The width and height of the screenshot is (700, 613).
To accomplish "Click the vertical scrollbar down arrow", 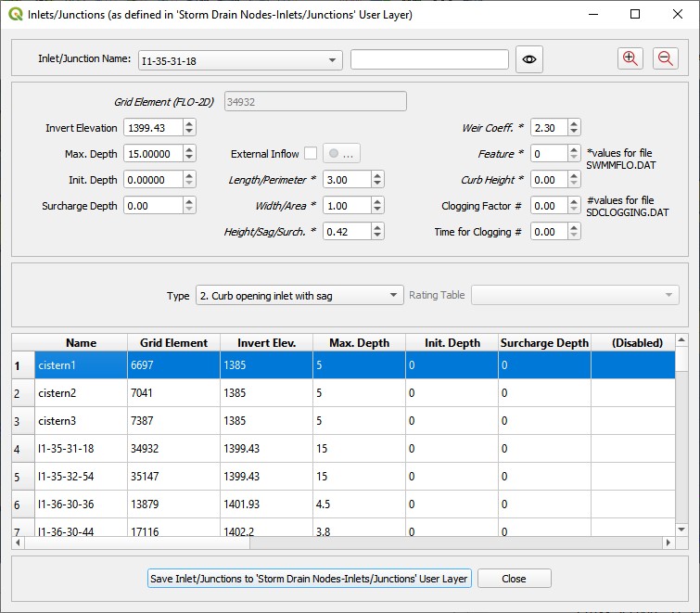I will 681,530.
